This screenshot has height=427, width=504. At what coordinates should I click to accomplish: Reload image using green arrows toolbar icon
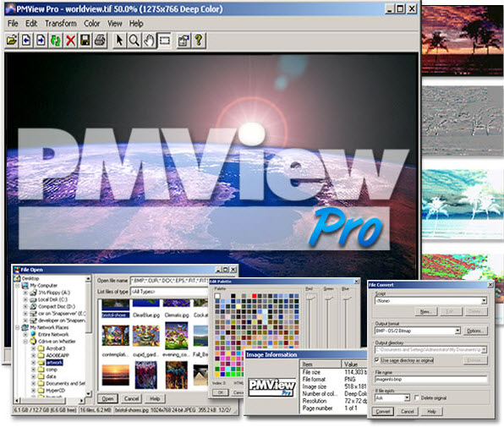click(56, 41)
